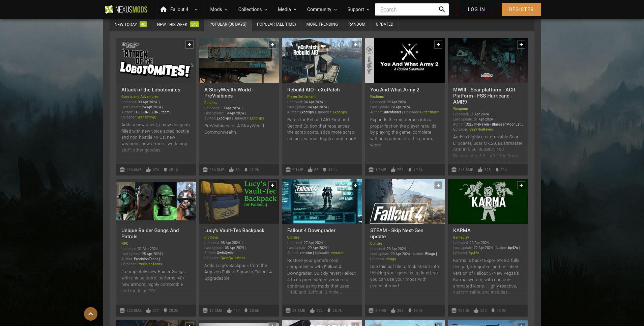The height and width of the screenshot is (326, 644).
Task: Expand the Support menu
Action: (x=358, y=9)
